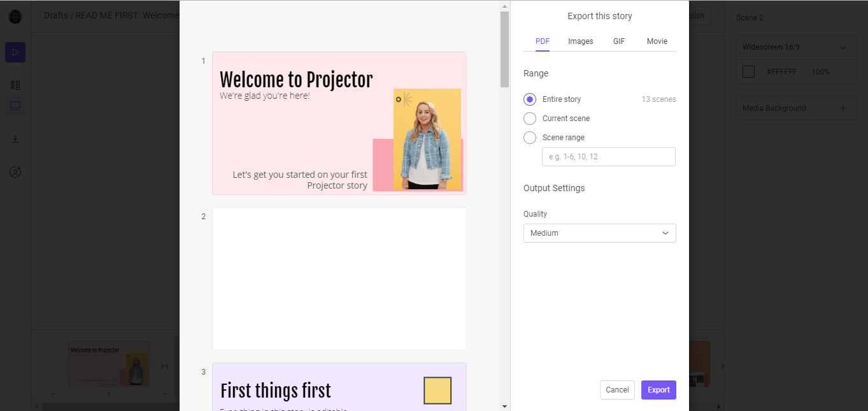
Task: Click the filmstrip thumbnail of scene 1
Action: click(109, 363)
